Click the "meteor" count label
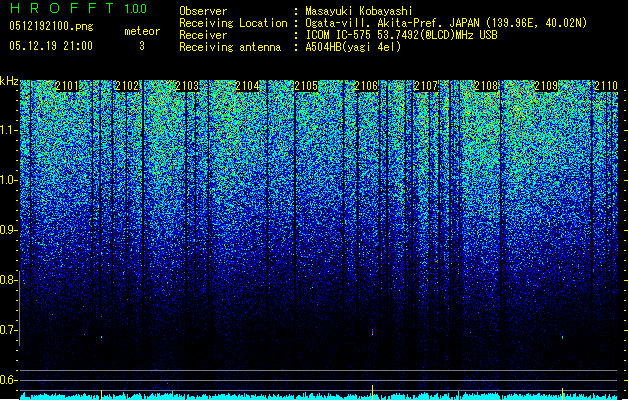The width and height of the screenshot is (629, 400). pos(142,31)
